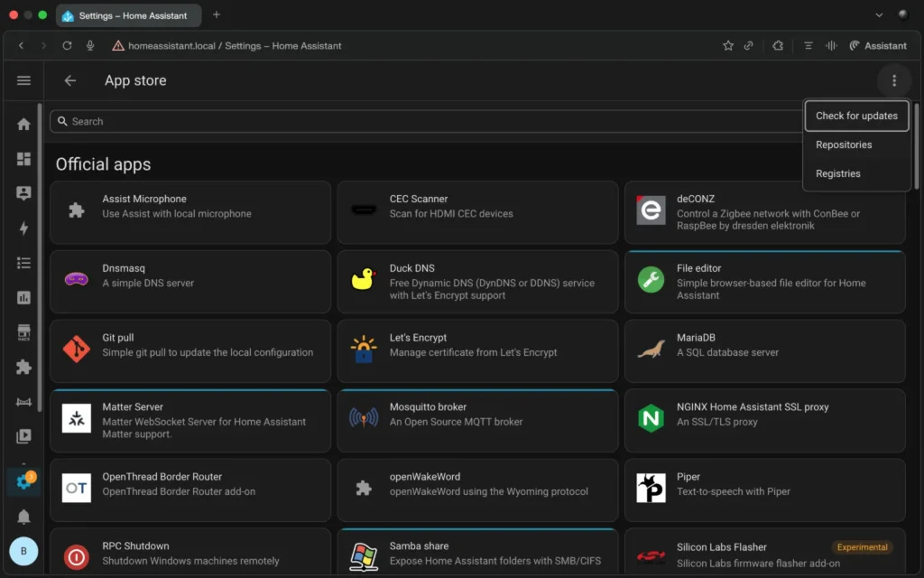This screenshot has height=578, width=924.
Task: Open the History bar chart icon
Action: [x=23, y=298]
